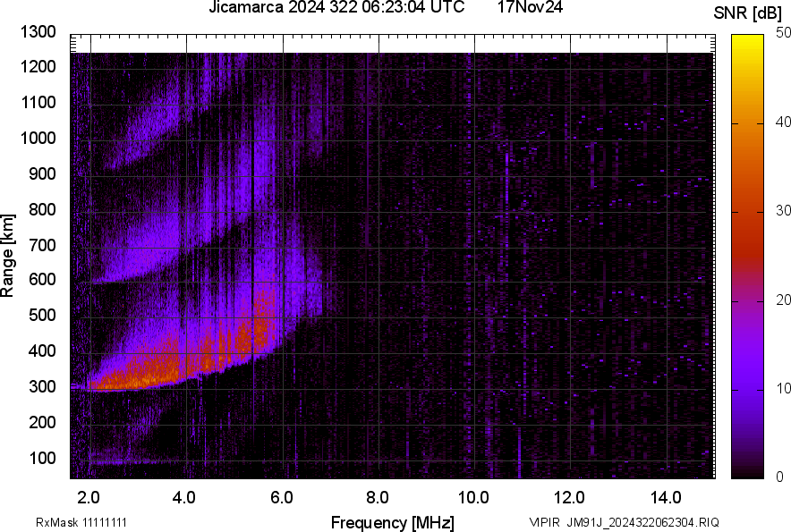Click range tick label '1200'

point(38,66)
